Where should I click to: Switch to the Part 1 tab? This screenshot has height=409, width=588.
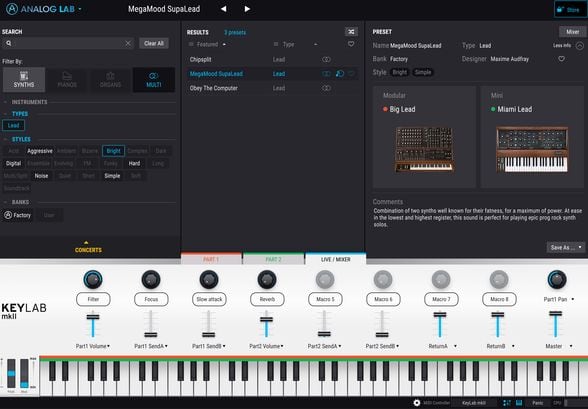pos(211,259)
